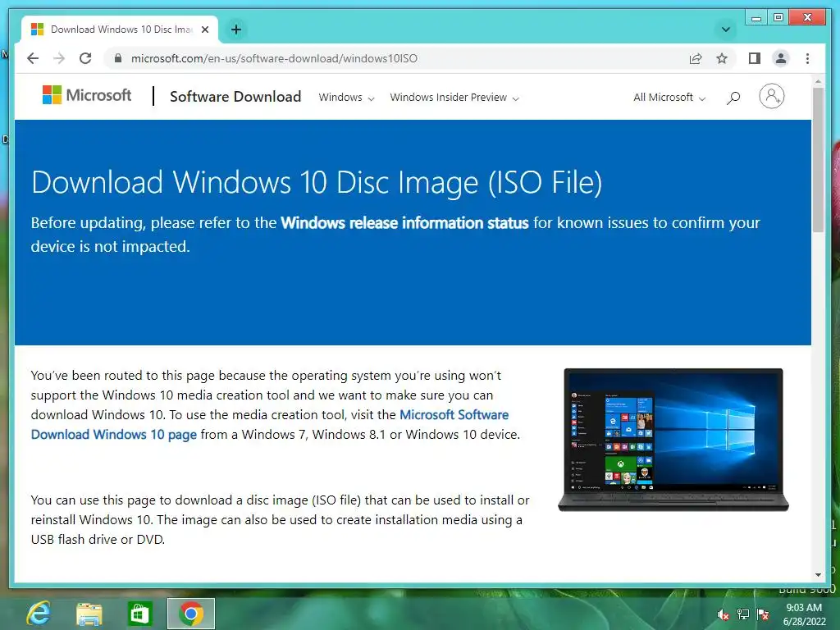Open the Software Download link

click(x=235, y=97)
